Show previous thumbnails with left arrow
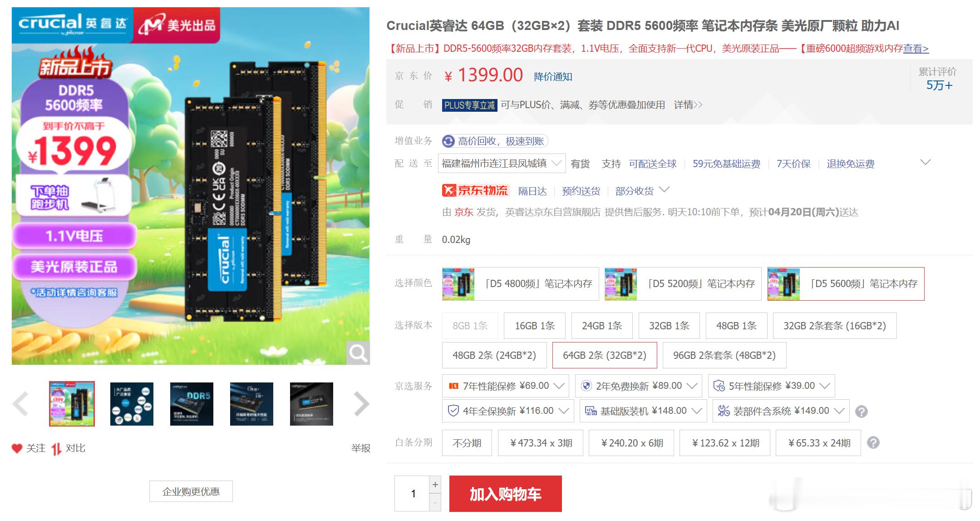Image resolution: width=980 pixels, height=521 pixels. (20, 404)
